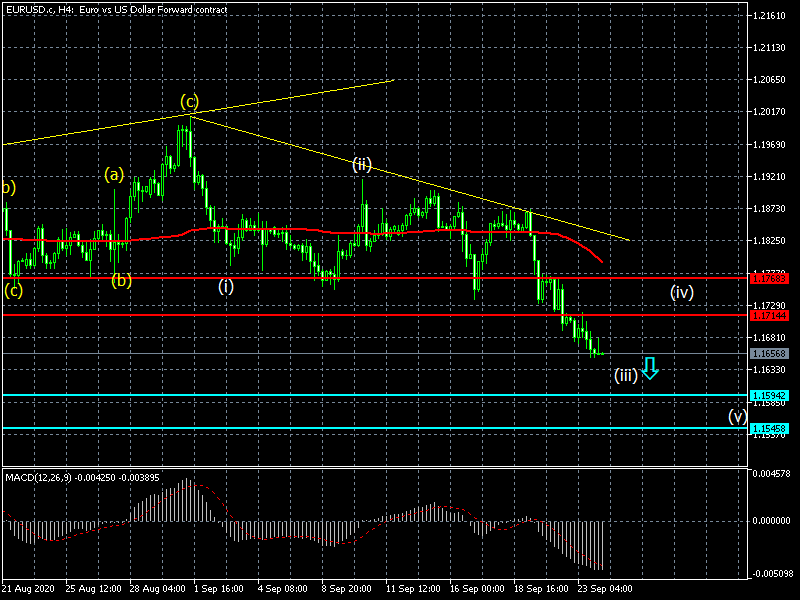Click the white (iv) wave label
Screen dimensions: 800x600
[x=682, y=292]
